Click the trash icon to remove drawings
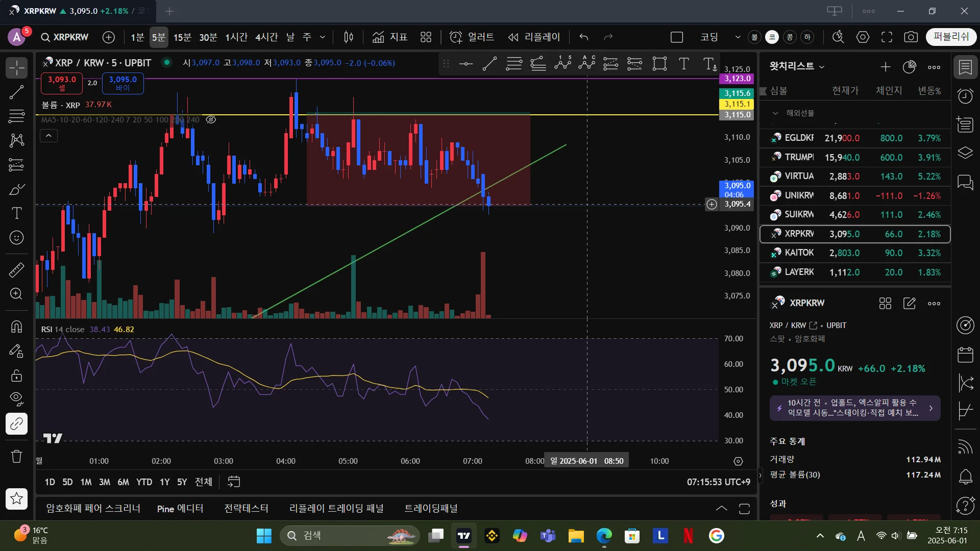This screenshot has width=980, height=551. [16, 456]
